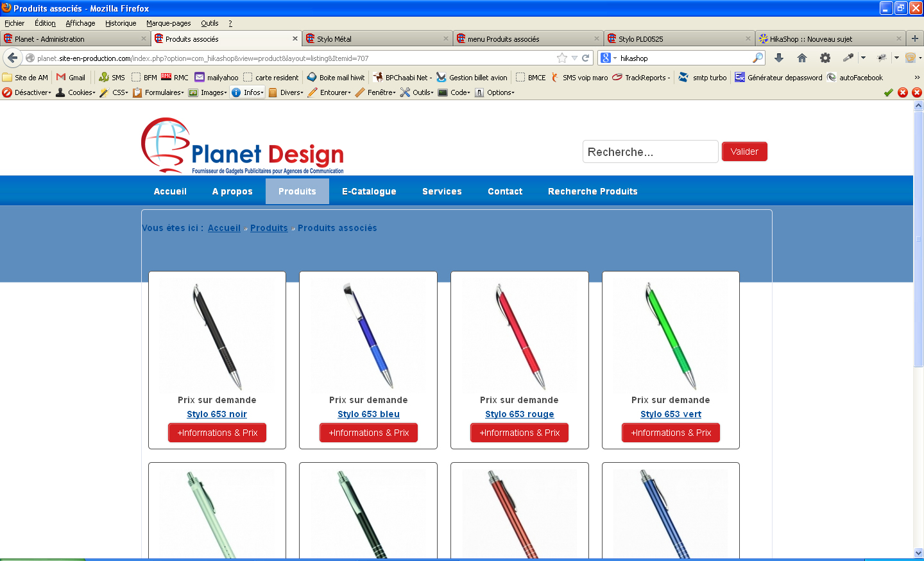Screen dimensions: 924x561
Task: Click the green checkmark validation icon
Action: tap(889, 92)
